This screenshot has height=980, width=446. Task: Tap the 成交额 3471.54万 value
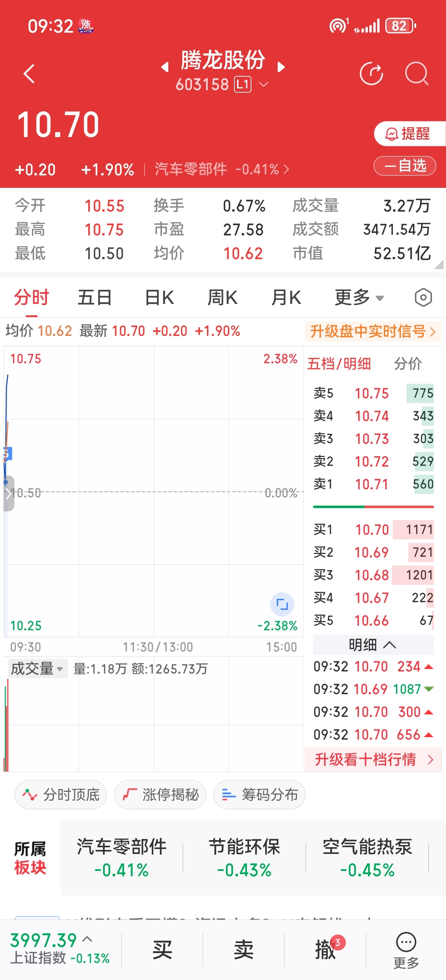397,229
